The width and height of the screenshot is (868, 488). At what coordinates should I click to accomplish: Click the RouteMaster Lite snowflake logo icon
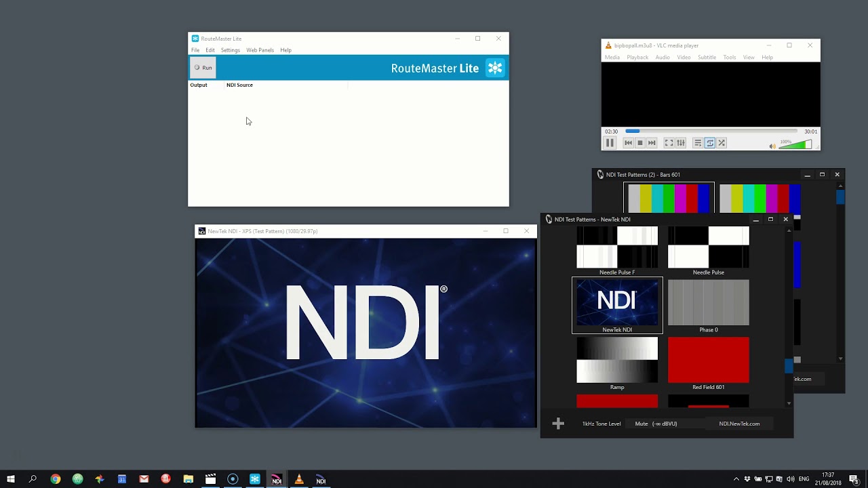click(496, 68)
